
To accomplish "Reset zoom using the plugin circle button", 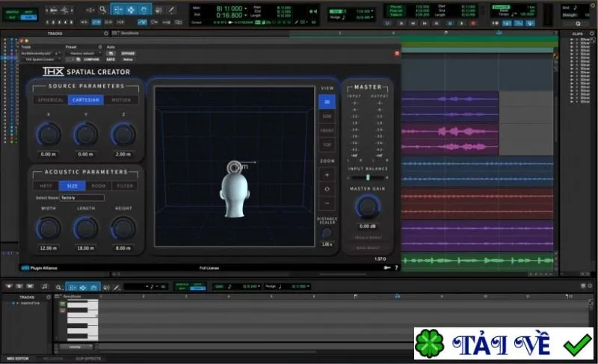I will click(x=327, y=189).
